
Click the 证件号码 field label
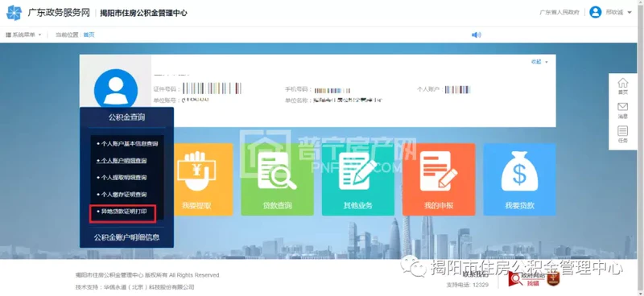click(167, 89)
